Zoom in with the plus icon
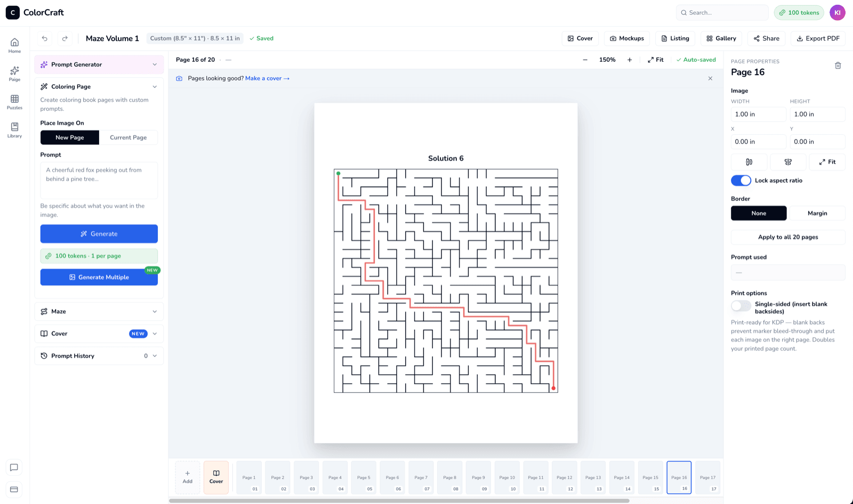Image resolution: width=853 pixels, height=504 pixels. click(630, 60)
